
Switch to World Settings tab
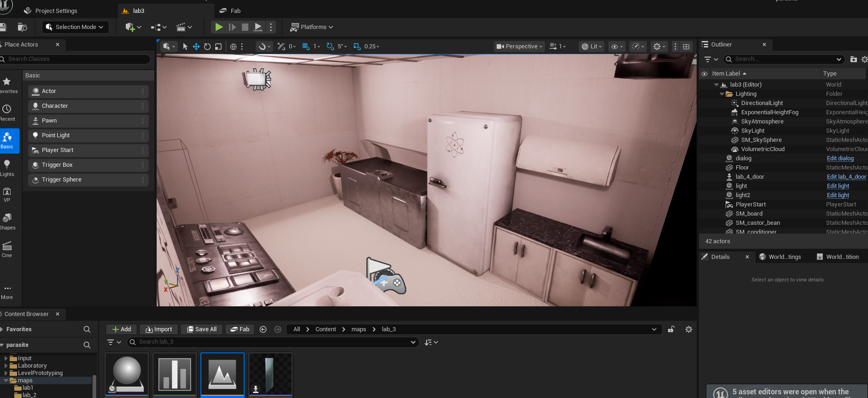(x=780, y=257)
